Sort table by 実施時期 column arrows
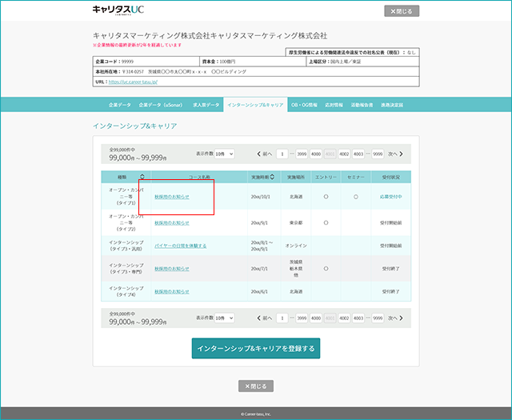 coord(272,177)
